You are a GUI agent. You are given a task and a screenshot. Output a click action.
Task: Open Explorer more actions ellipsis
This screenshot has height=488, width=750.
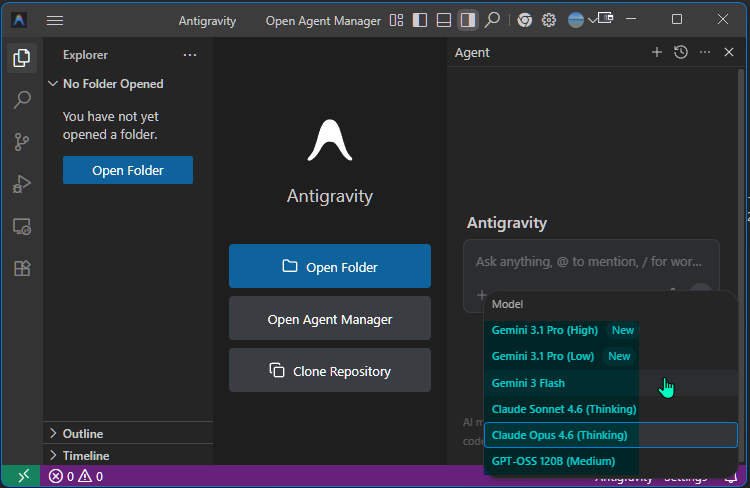pyautogui.click(x=190, y=55)
